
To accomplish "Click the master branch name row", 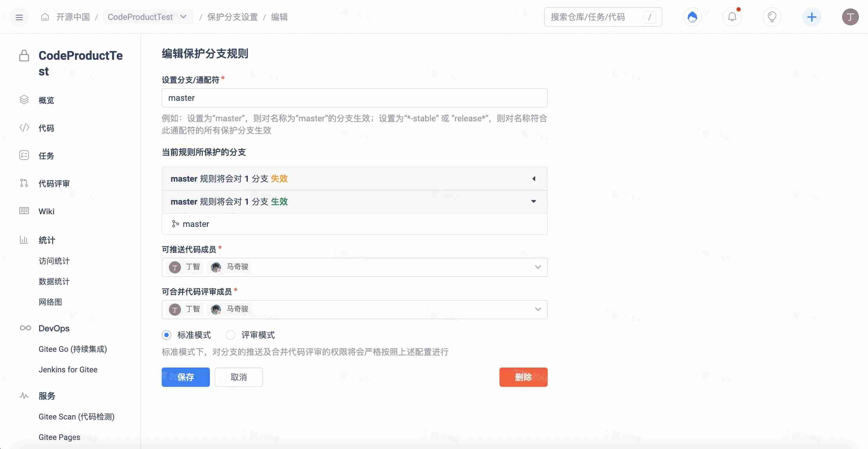I will pos(354,224).
